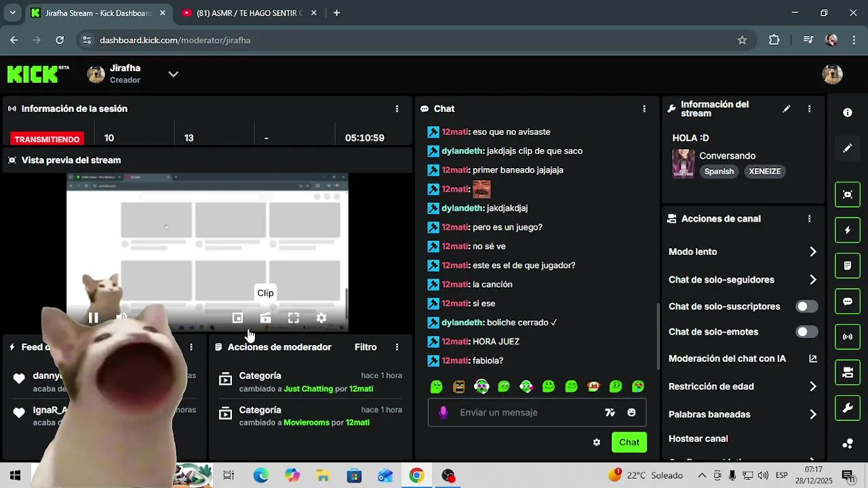Reload the browser page
868x488 pixels.
[60, 40]
